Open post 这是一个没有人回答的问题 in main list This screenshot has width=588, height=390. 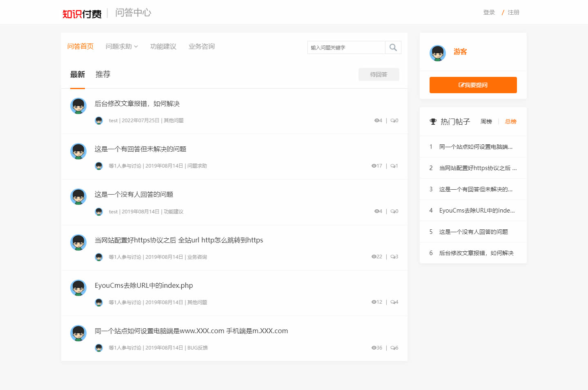tap(134, 195)
